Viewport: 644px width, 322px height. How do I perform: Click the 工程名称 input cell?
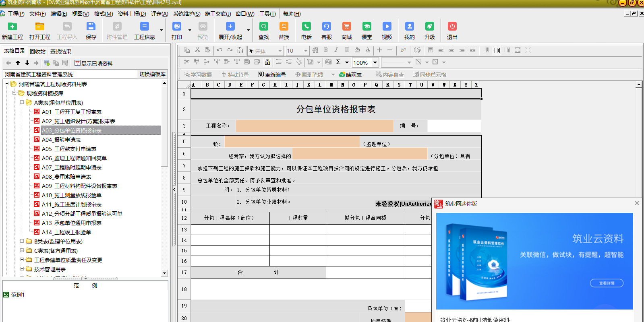[314, 126]
